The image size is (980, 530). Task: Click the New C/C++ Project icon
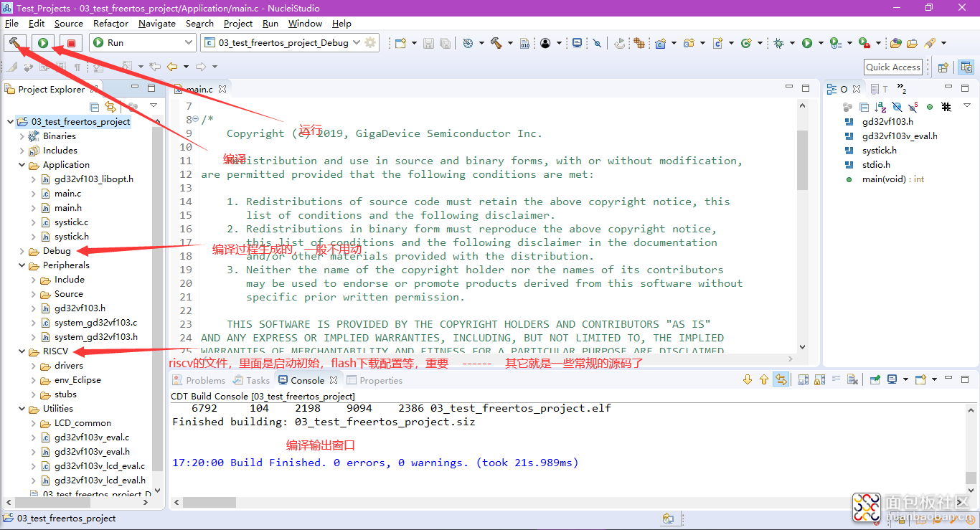click(661, 43)
